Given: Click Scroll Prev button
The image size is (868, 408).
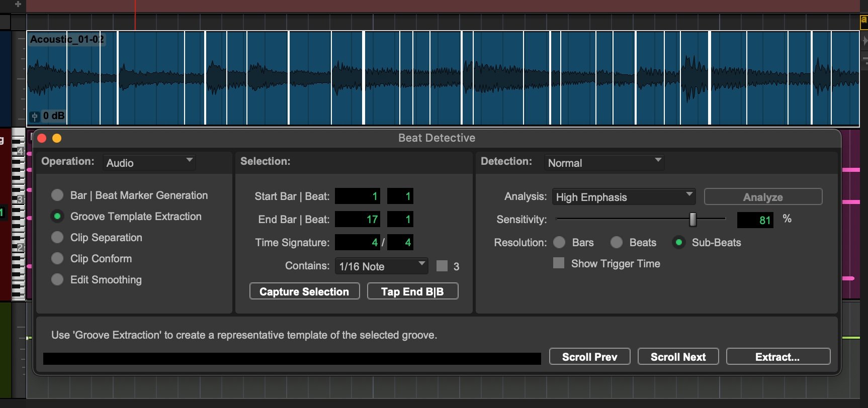Looking at the screenshot, I should tap(589, 357).
